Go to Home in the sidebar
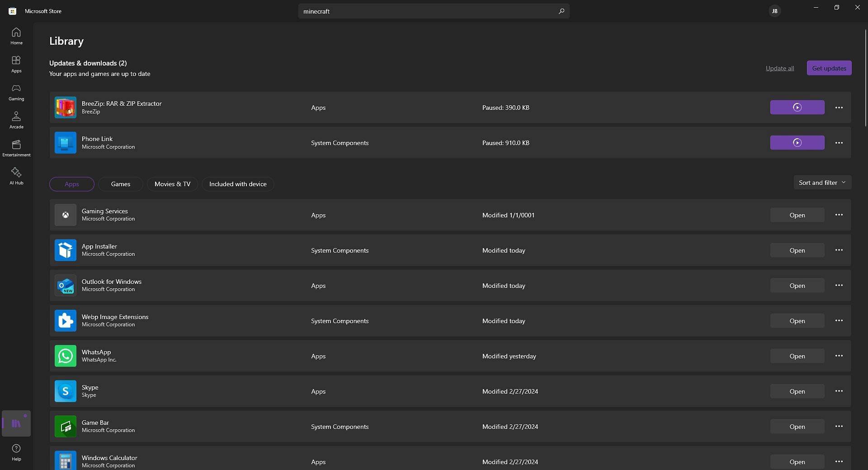The width and height of the screenshot is (868, 470). [x=16, y=36]
